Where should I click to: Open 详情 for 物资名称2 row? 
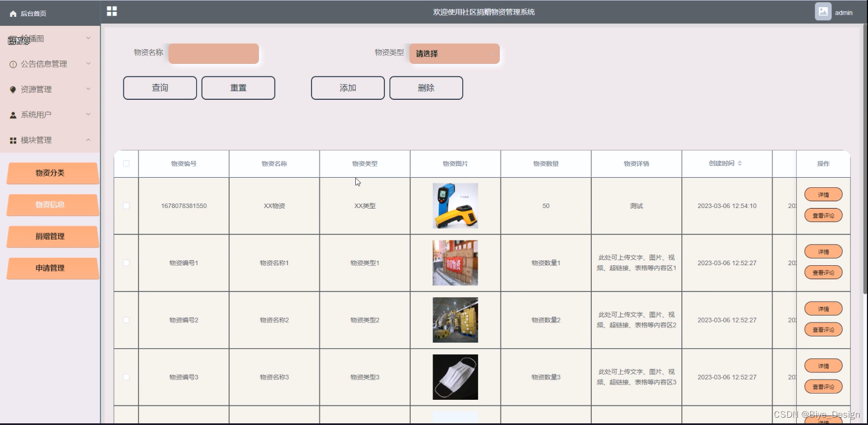(x=823, y=308)
